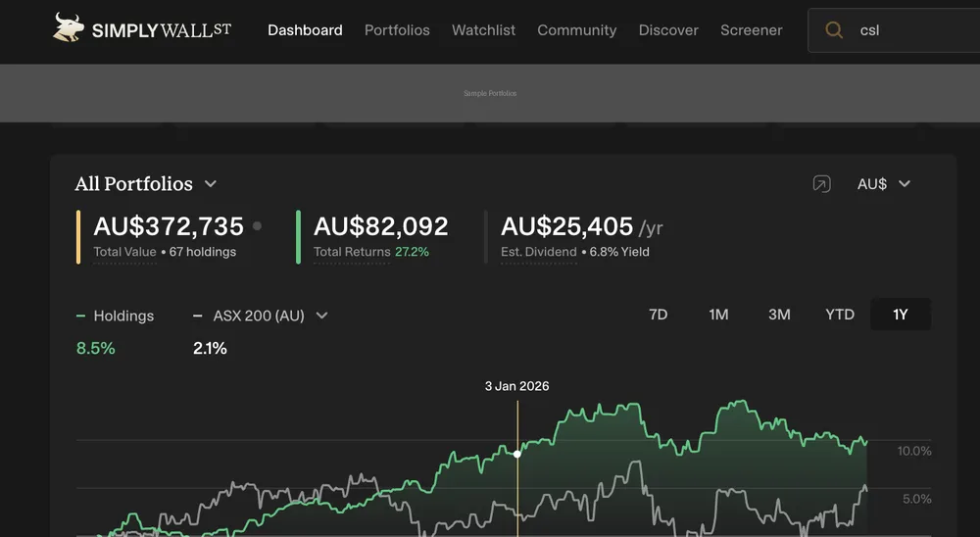This screenshot has height=537, width=980.
Task: Click the AU$372,735 total value figure
Action: point(169,226)
